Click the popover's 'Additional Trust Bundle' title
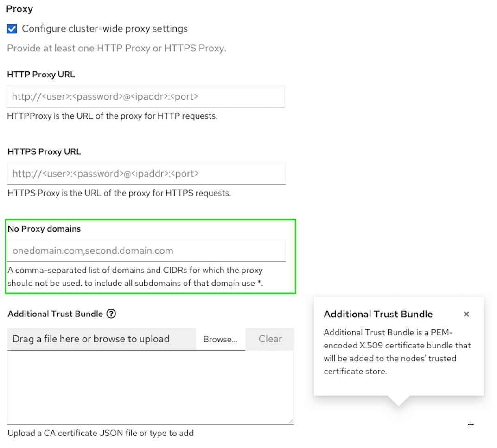The image size is (497, 448). [x=378, y=314]
